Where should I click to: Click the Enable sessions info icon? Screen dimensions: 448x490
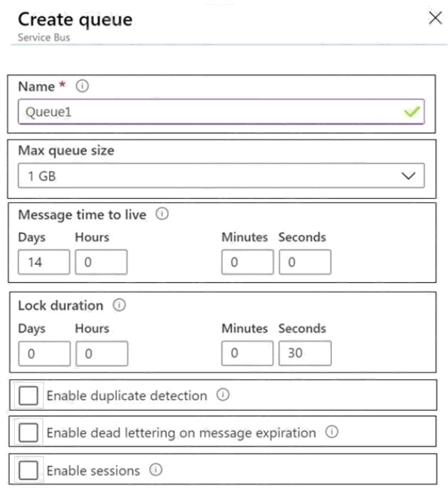click(156, 470)
